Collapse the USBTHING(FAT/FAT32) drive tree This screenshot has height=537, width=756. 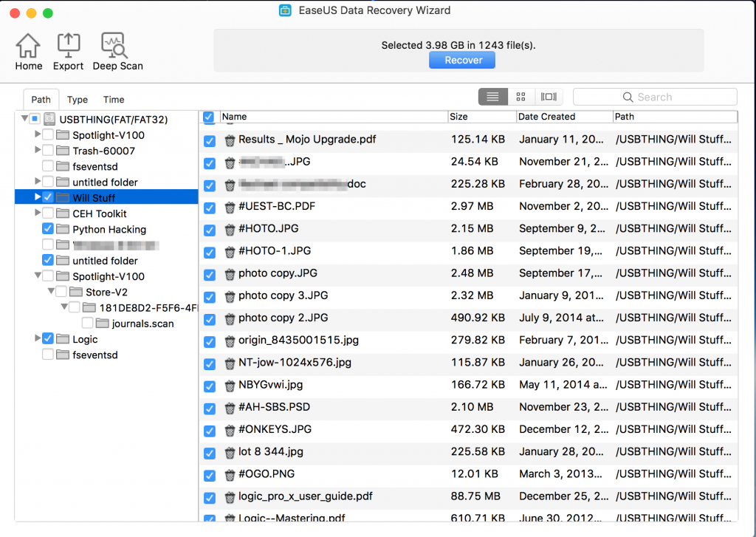coord(24,118)
